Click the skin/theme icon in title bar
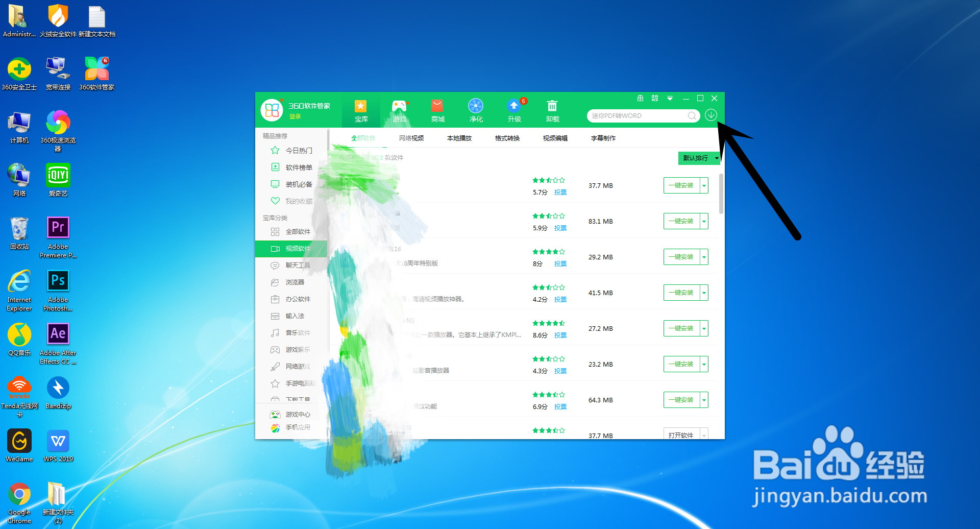Viewport: 980px width, 529px height. pyautogui.click(x=655, y=98)
